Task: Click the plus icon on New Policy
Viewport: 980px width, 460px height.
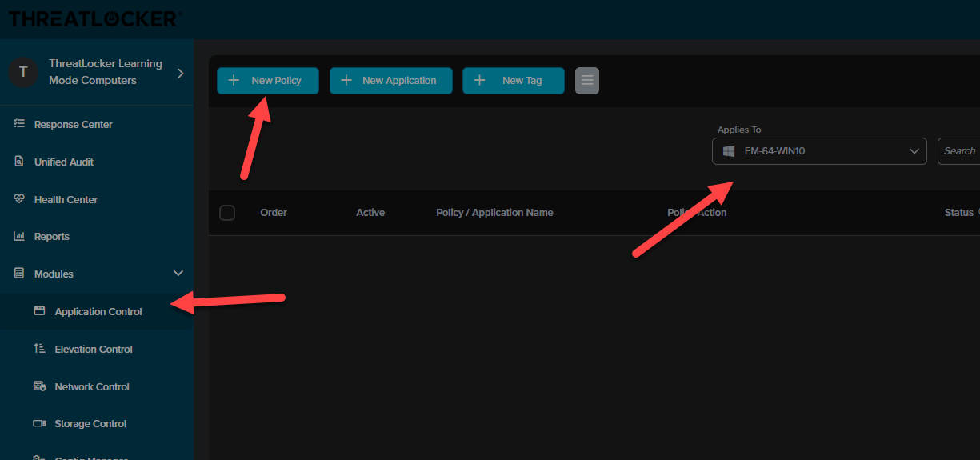Action: [234, 80]
